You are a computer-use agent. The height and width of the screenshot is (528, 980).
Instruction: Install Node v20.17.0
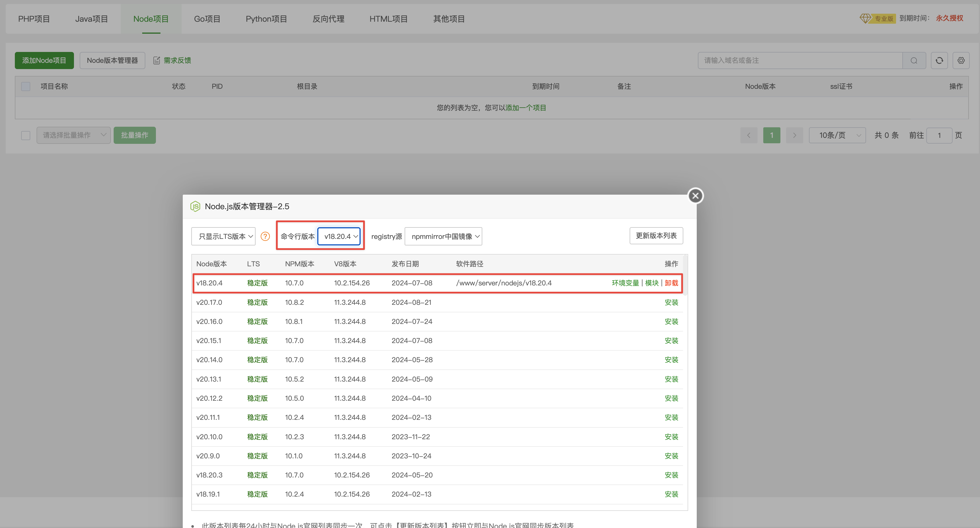pyautogui.click(x=672, y=302)
